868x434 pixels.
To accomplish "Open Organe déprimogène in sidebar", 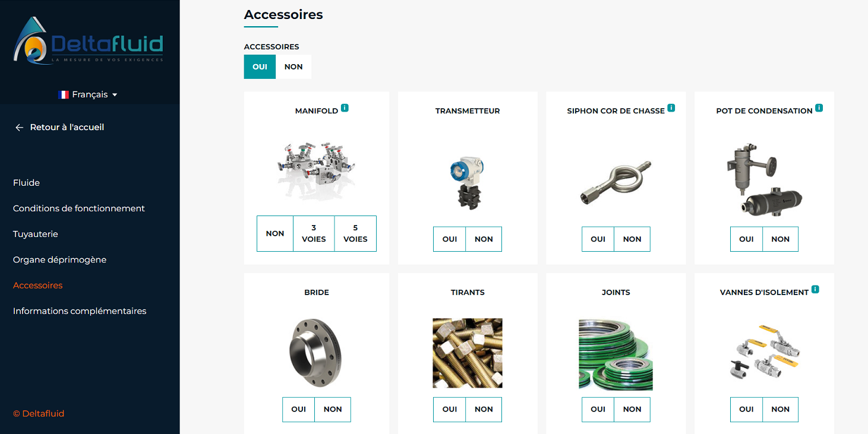I will (x=59, y=260).
